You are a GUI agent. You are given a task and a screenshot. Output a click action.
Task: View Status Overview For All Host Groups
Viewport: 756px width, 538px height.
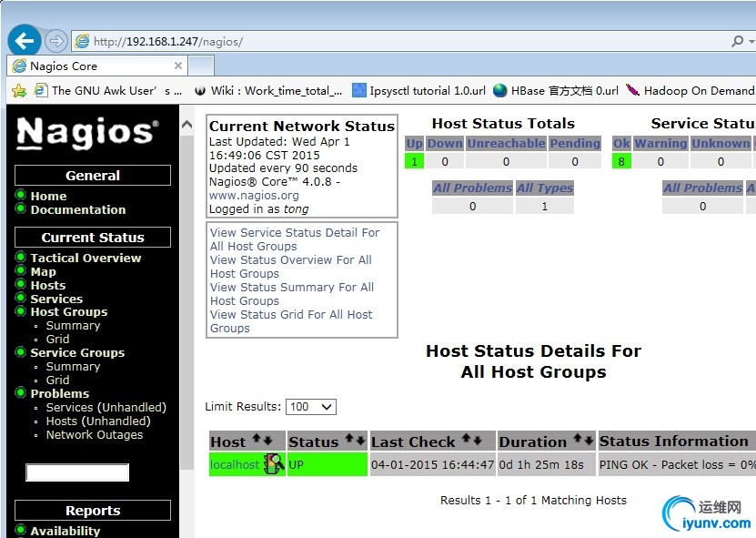291,267
